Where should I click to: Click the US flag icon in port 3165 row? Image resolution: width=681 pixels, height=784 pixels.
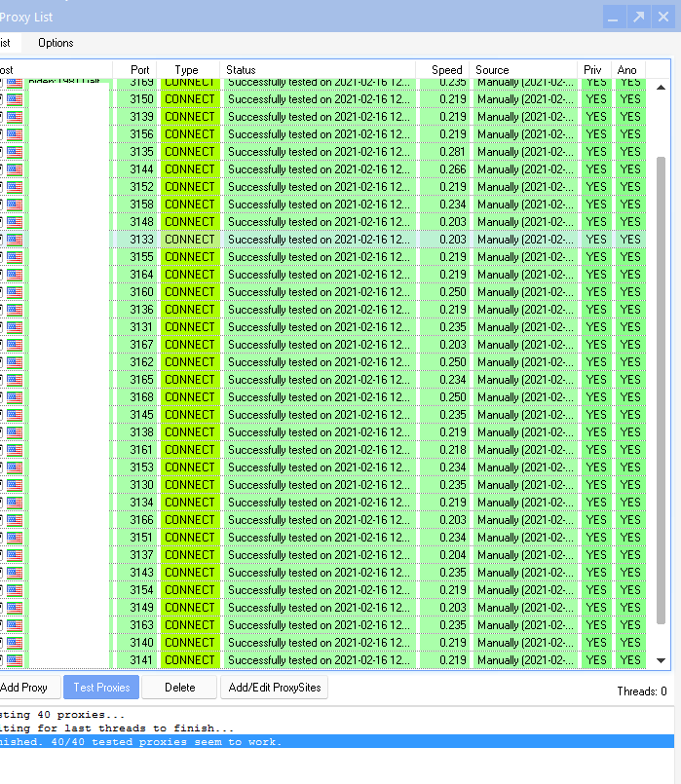pyautogui.click(x=15, y=380)
